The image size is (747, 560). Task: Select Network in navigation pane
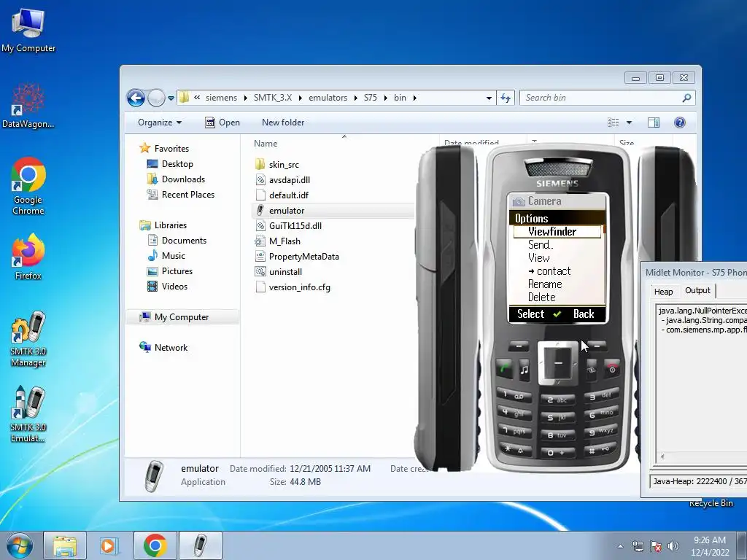click(163, 348)
